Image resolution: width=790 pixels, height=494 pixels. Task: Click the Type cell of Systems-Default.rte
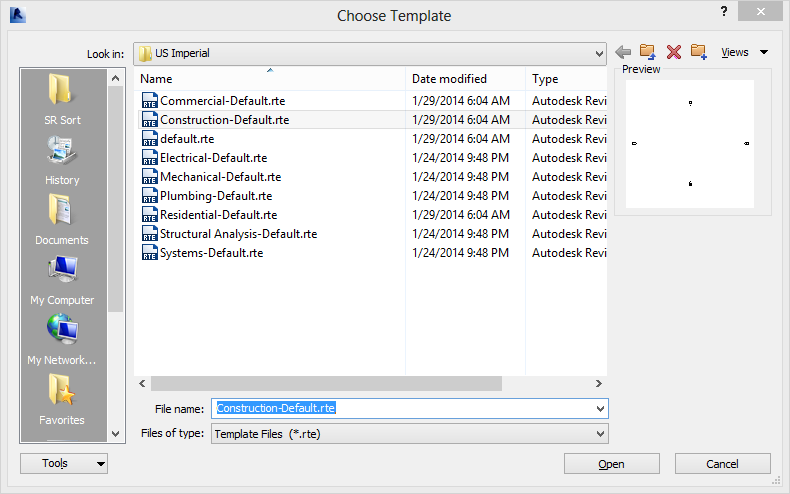569,253
